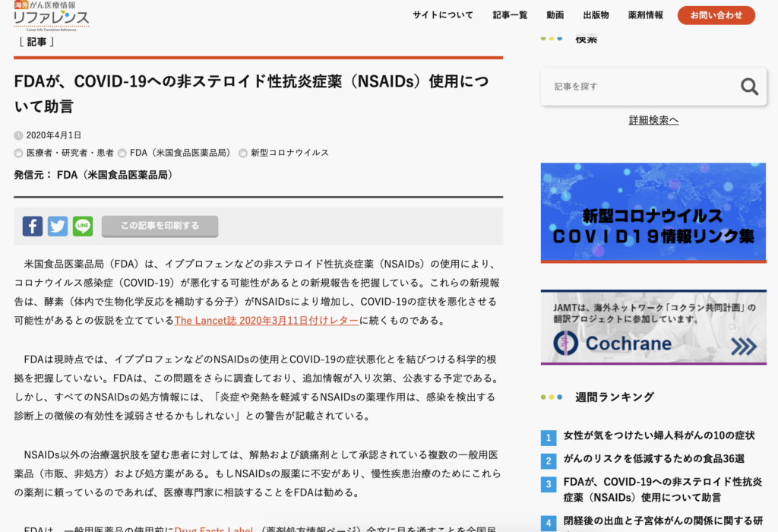Open the 出版物 menu item

[596, 15]
